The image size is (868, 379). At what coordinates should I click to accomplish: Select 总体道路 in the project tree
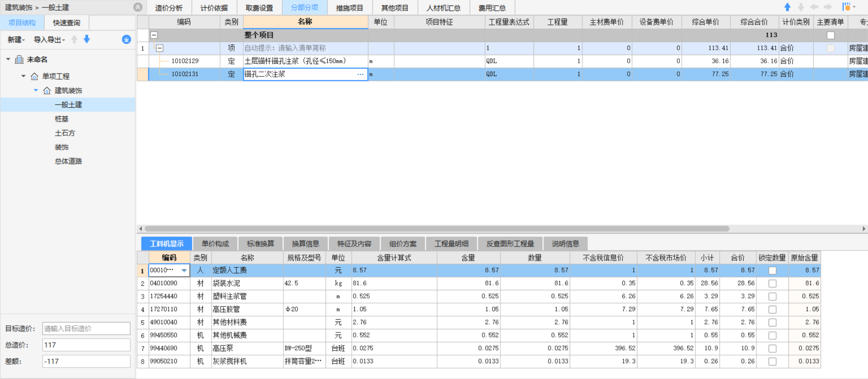pyautogui.click(x=68, y=161)
